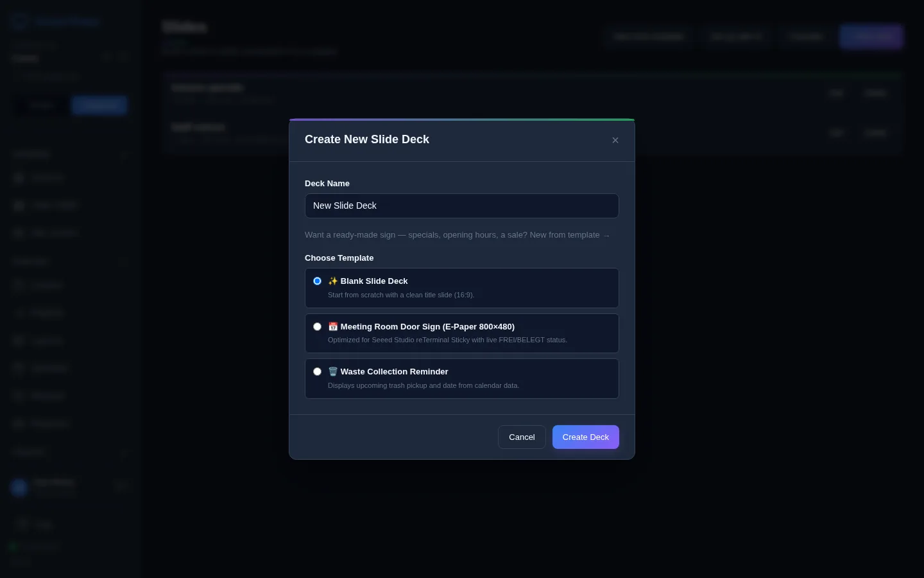The image size is (924, 578).
Task: Choose the Blank Slide Deck title text
Action: click(374, 281)
